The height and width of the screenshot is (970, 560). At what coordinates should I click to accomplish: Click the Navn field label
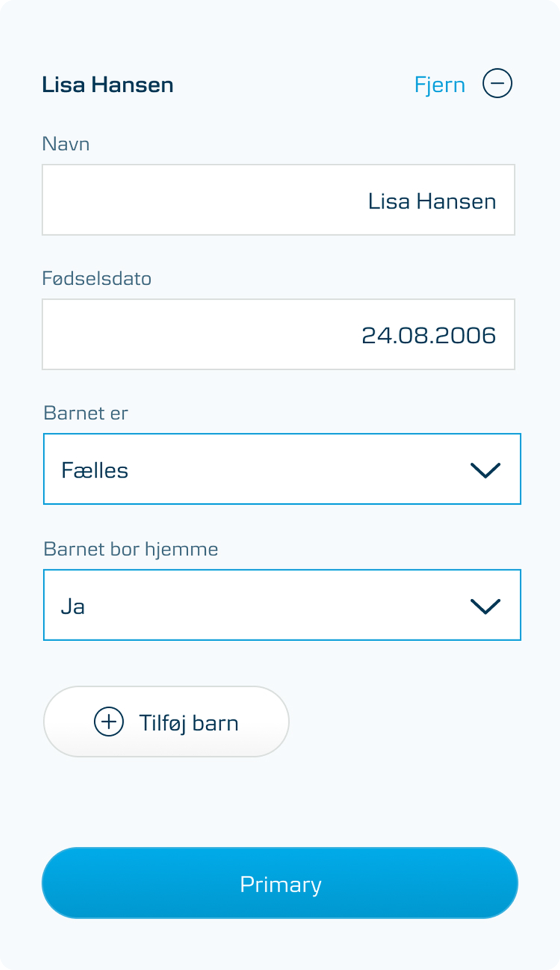click(66, 144)
